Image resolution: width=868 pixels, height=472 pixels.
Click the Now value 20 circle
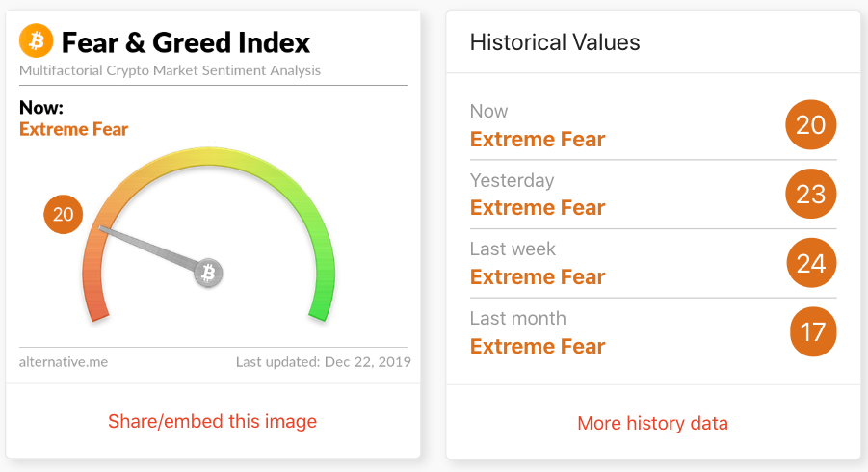coord(811,124)
